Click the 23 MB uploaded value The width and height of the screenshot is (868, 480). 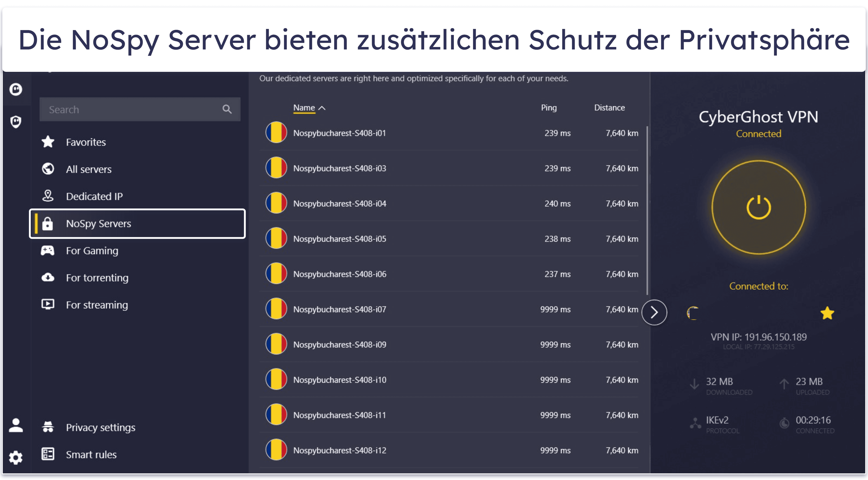click(x=809, y=381)
